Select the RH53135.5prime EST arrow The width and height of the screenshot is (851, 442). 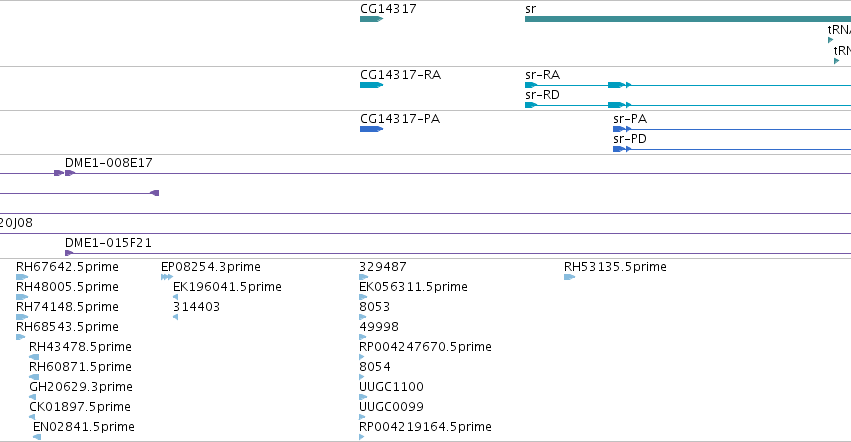click(x=569, y=277)
